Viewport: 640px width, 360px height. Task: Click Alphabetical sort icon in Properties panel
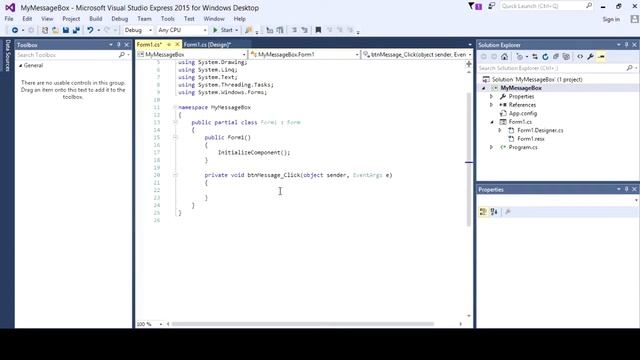pyautogui.click(x=494, y=211)
